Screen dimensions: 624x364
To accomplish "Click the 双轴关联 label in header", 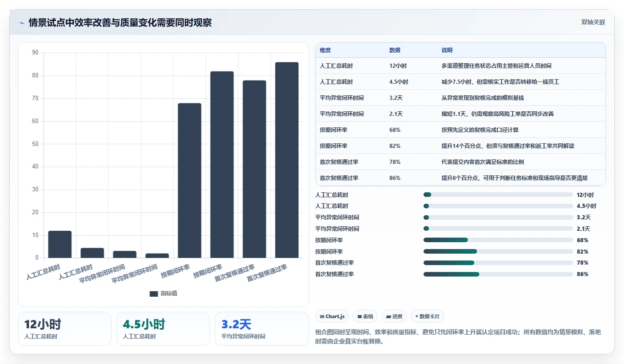I will [593, 22].
